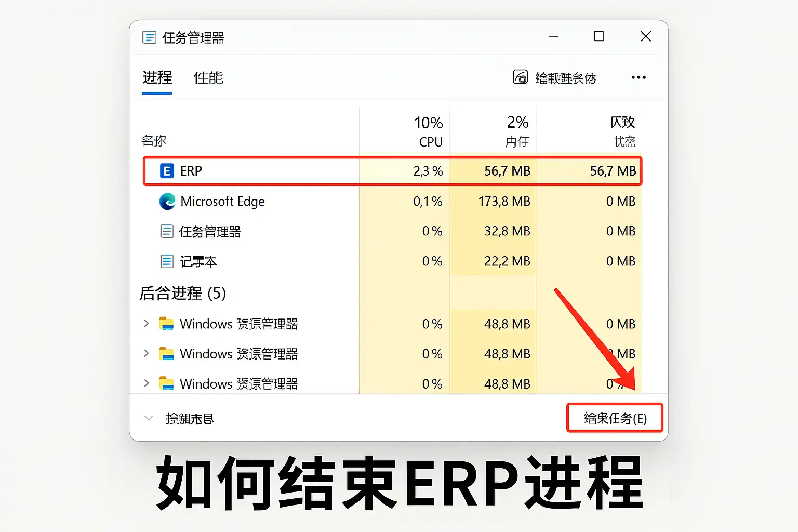Image resolution: width=798 pixels, height=532 pixels.
Task: Expand the first Windows 资源管理器 process
Action: click(x=147, y=323)
